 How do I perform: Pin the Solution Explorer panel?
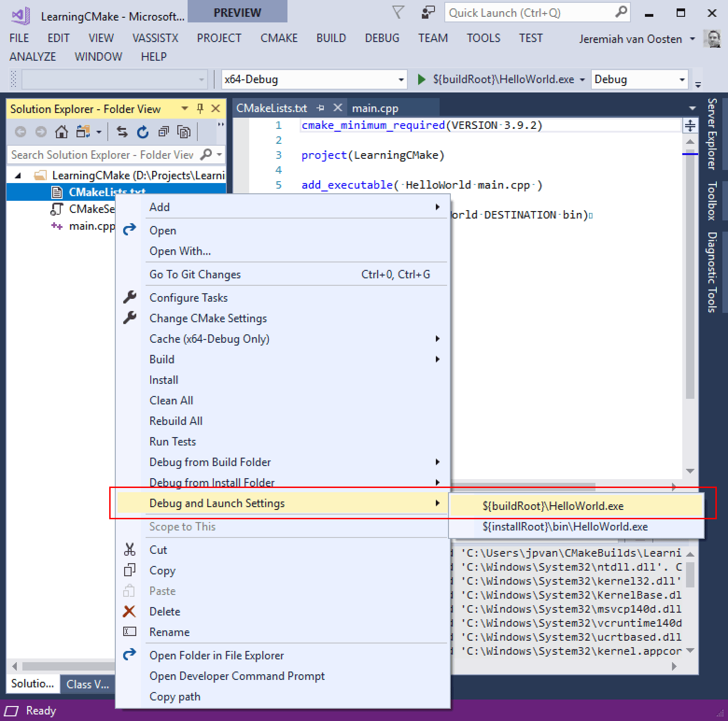200,109
